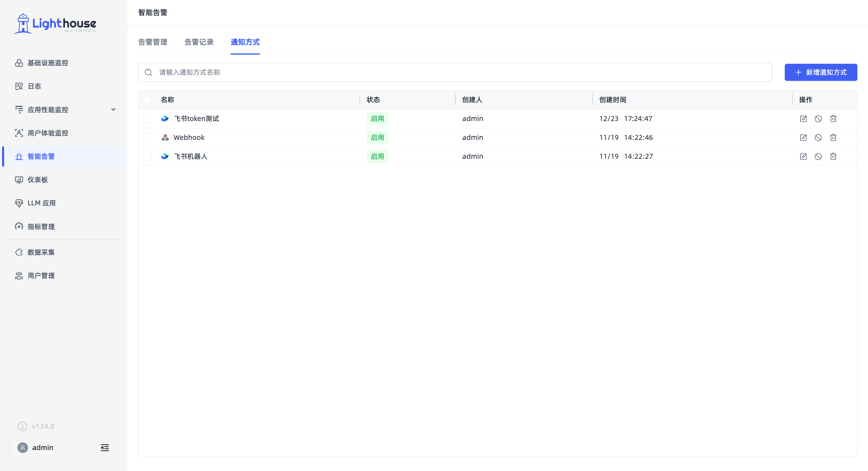Check the 飞书机器人 row checkbox
Screen dimensions: 868x471
coord(147,156)
